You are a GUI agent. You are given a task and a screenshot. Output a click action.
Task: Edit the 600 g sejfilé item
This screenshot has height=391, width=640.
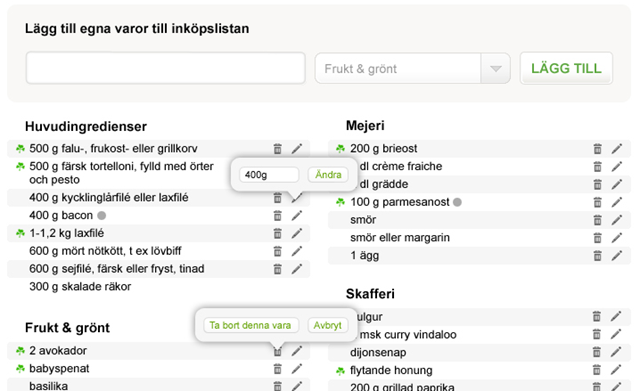297,269
